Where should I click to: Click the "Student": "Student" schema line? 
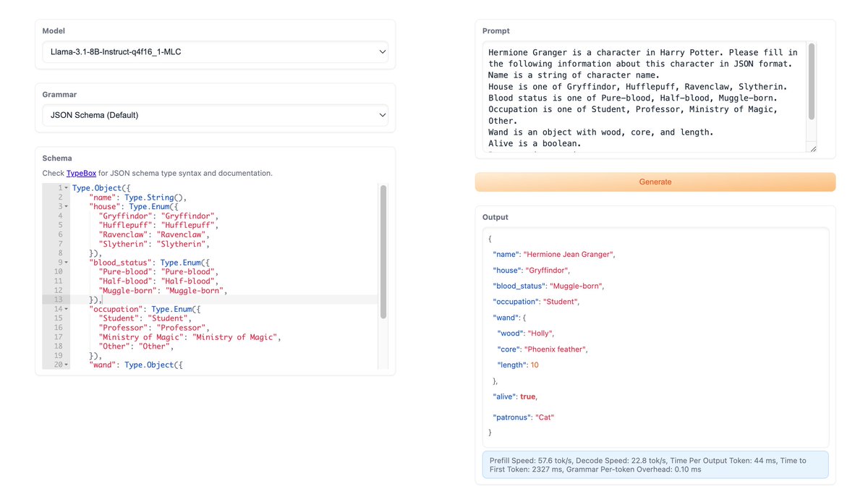point(145,318)
